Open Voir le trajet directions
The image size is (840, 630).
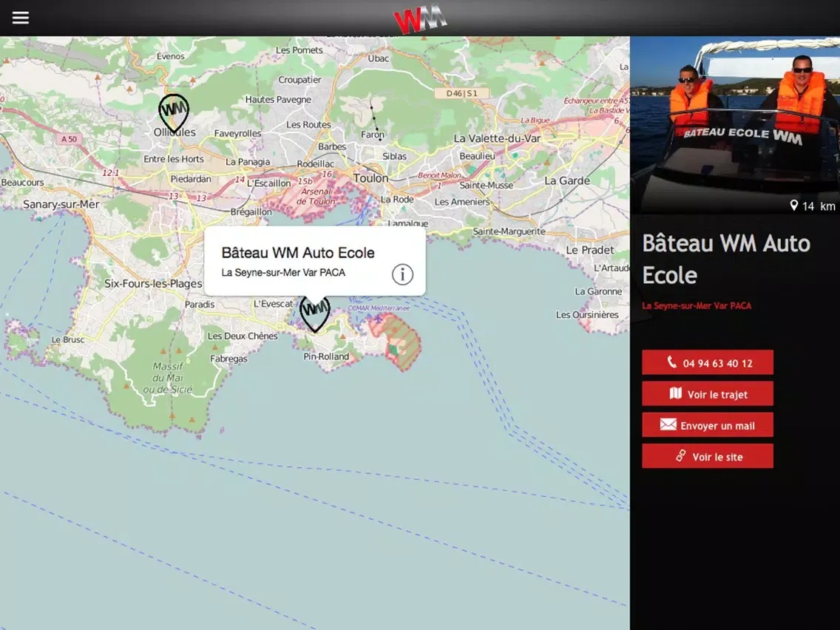click(707, 393)
